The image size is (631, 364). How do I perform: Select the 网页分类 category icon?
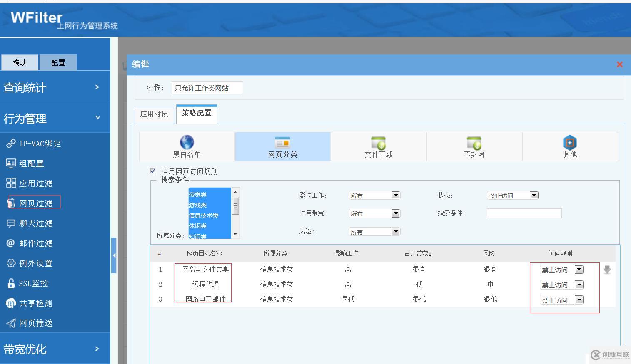pyautogui.click(x=283, y=143)
